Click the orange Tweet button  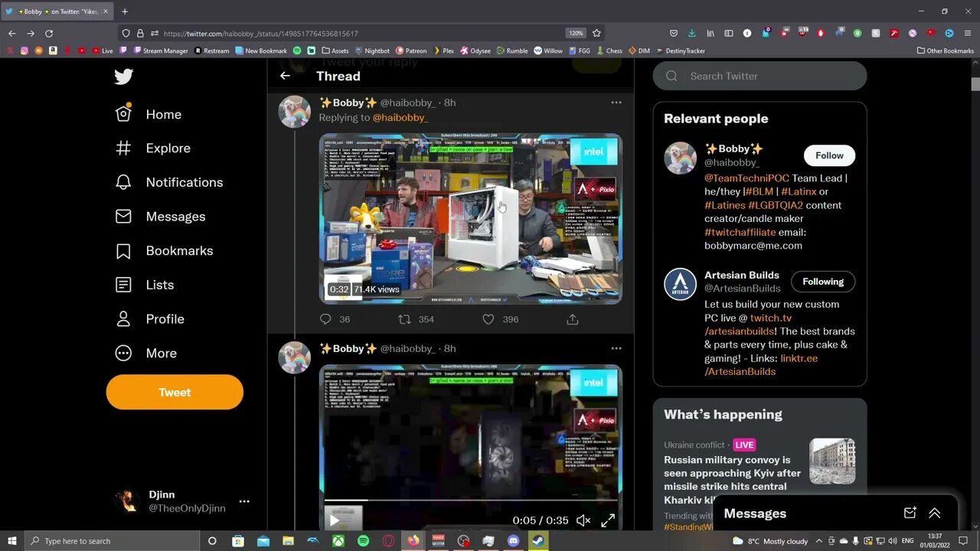point(175,392)
